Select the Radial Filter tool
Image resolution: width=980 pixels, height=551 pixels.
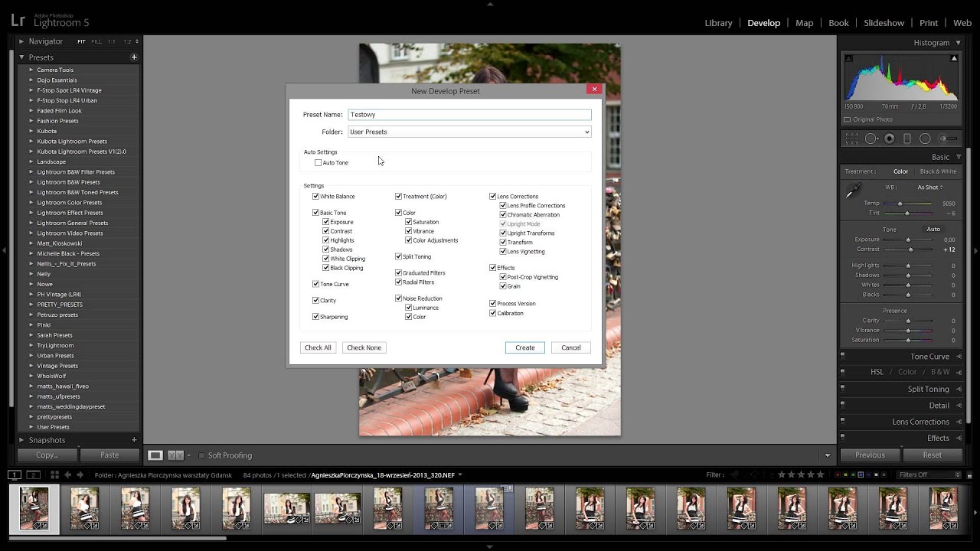pyautogui.click(x=925, y=139)
